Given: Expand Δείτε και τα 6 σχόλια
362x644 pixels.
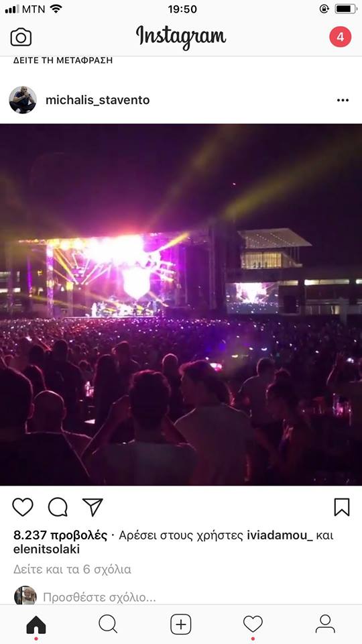Looking at the screenshot, I should [x=72, y=570].
